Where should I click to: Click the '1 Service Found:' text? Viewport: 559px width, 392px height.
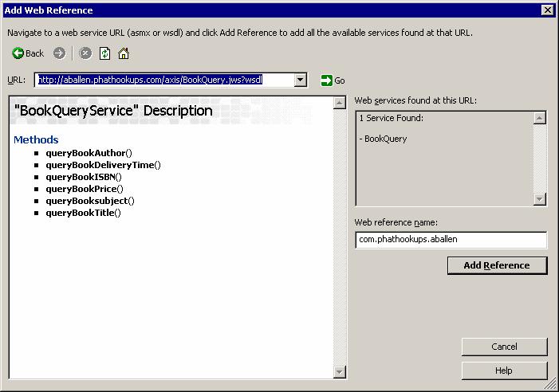391,118
